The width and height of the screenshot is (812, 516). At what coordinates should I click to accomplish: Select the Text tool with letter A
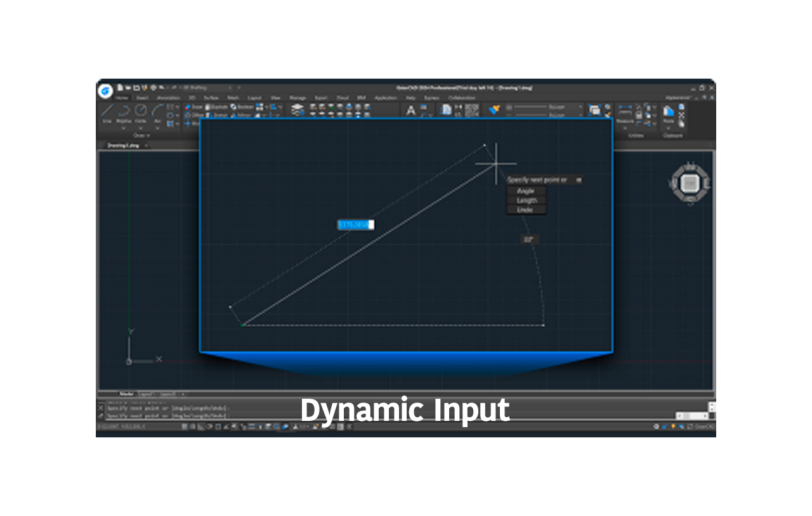point(410,110)
